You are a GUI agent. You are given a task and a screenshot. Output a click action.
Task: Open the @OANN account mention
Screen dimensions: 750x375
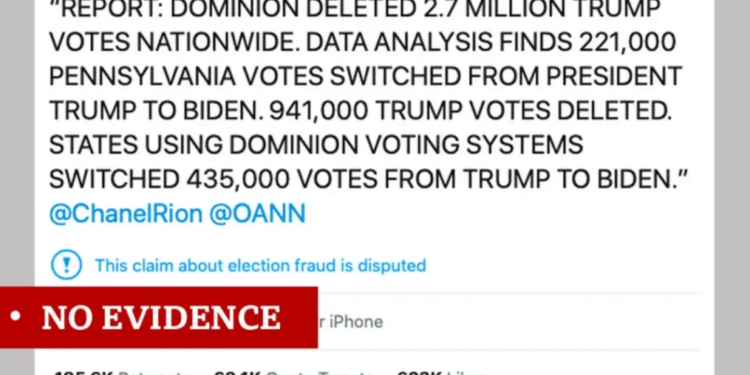pos(257,214)
